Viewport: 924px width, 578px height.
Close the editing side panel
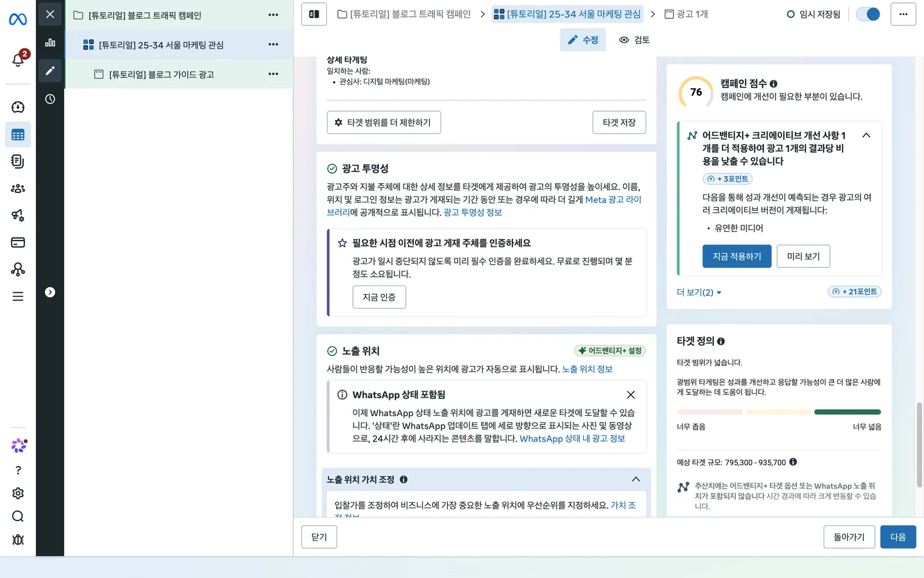(50, 14)
